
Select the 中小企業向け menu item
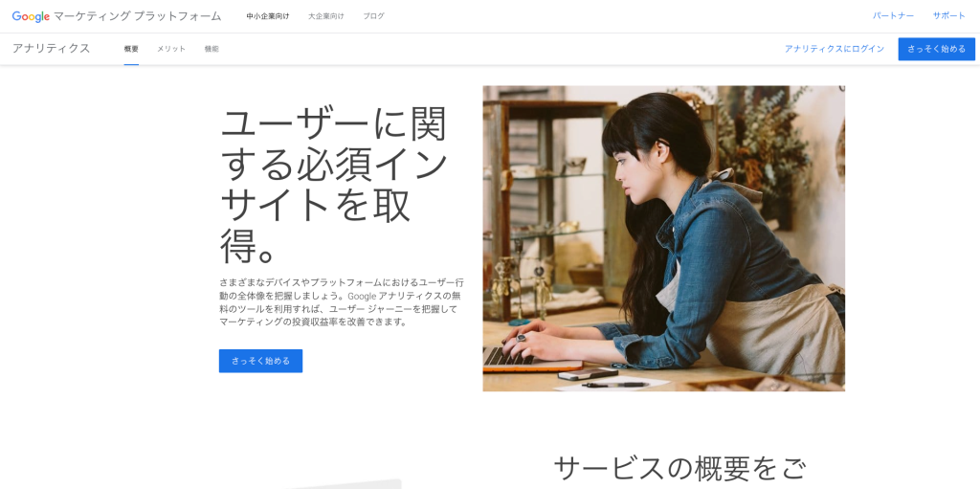pyautogui.click(x=268, y=16)
